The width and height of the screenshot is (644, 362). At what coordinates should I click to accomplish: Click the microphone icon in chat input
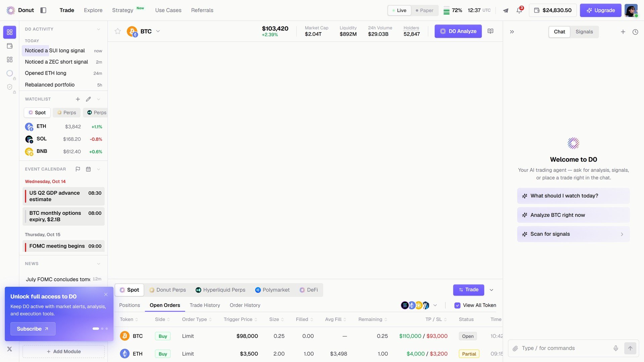coord(616,348)
